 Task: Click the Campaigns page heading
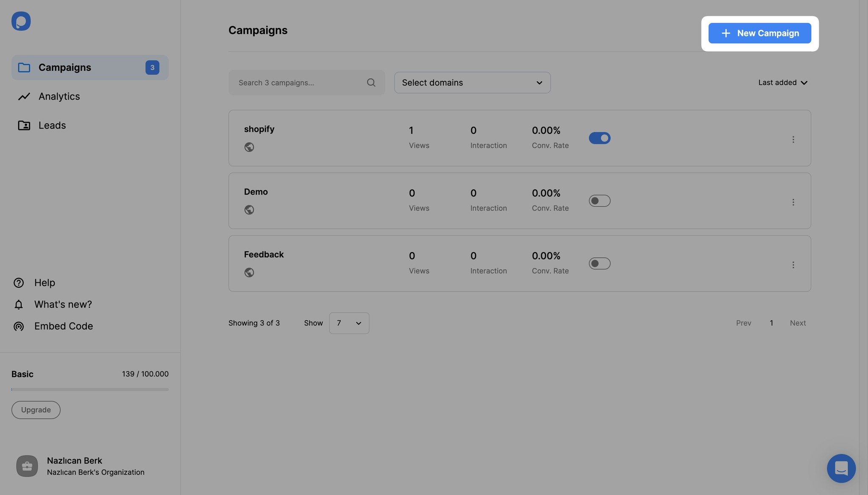(x=258, y=30)
